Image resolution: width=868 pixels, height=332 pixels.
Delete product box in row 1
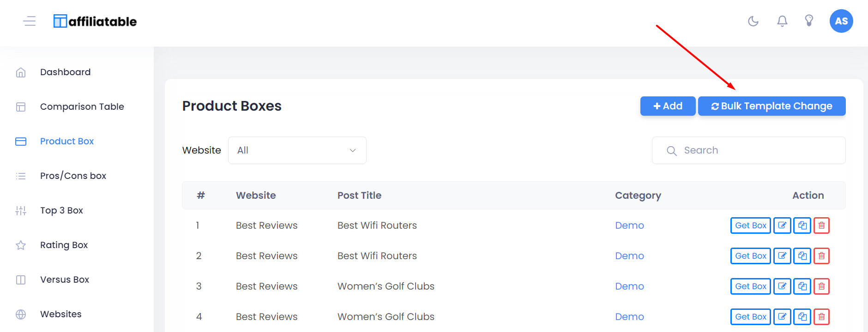click(x=821, y=225)
